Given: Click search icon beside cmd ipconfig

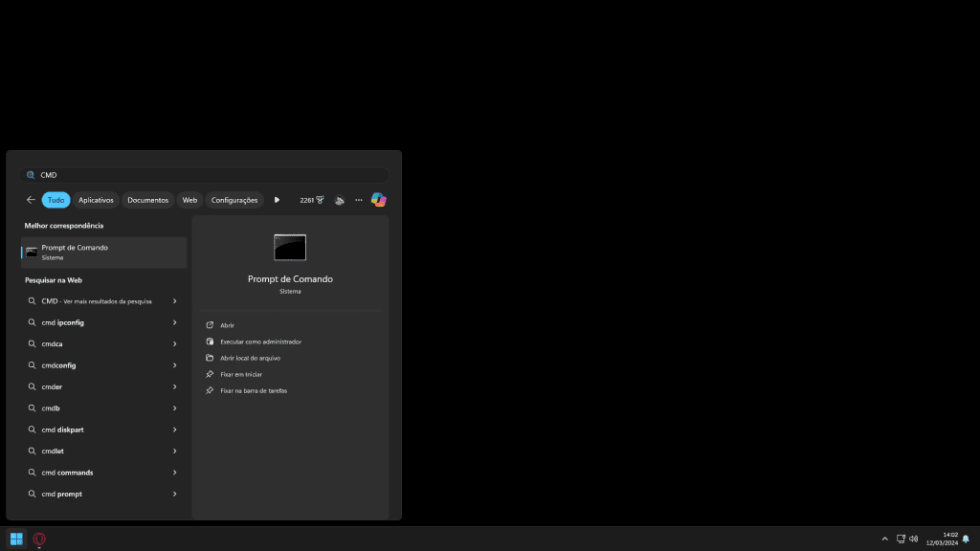Looking at the screenshot, I should (32, 322).
